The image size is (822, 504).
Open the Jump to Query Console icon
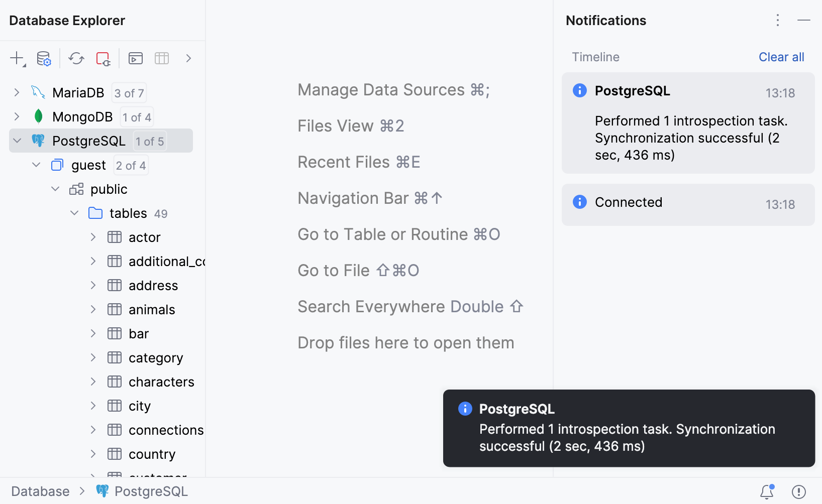[135, 58]
